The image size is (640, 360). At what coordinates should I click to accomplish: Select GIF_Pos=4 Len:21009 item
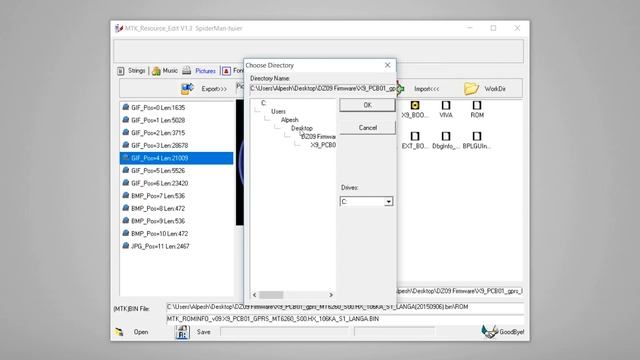[176, 158]
